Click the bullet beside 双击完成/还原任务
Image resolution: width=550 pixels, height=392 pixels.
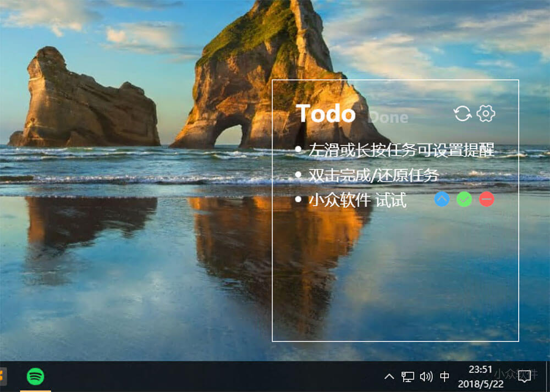coord(298,175)
